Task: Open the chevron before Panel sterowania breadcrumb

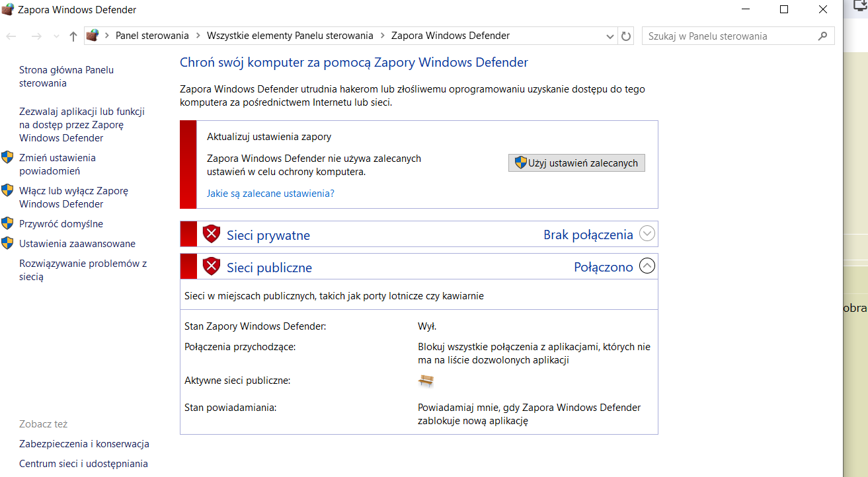Action: [x=106, y=36]
